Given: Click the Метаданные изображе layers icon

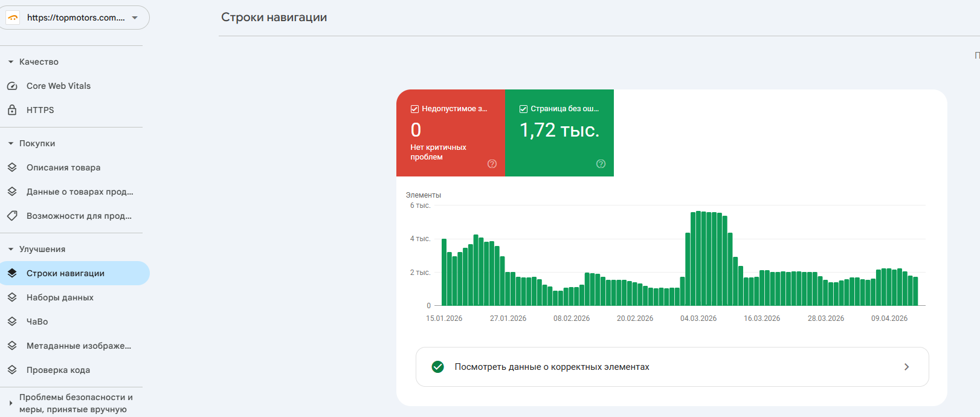Looking at the screenshot, I should (x=12, y=346).
